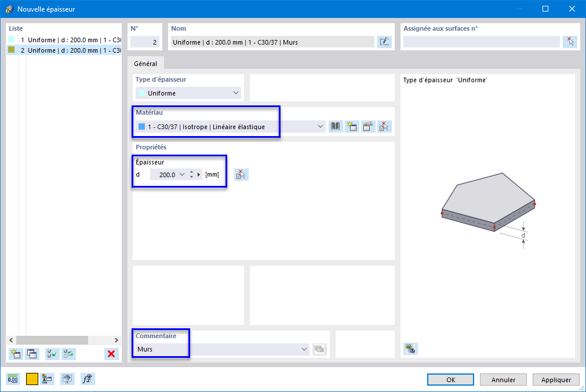Click the comment library icon next to Commentaire
This screenshot has height=392, width=586.
[x=319, y=349]
